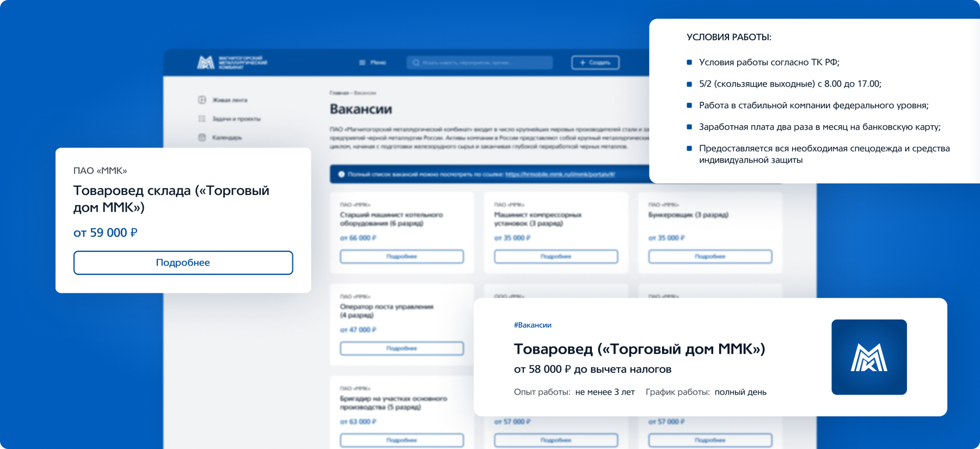This screenshot has width=980, height=449.
Task: Follow the hrmobile.mmk.ru link in the banner
Action: pyautogui.click(x=560, y=174)
